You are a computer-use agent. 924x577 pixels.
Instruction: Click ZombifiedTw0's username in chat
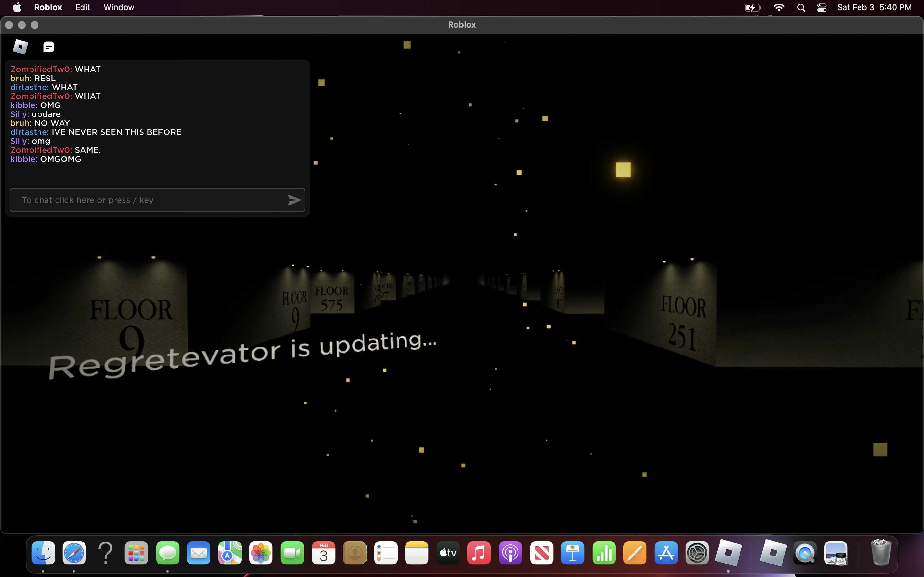pos(41,70)
